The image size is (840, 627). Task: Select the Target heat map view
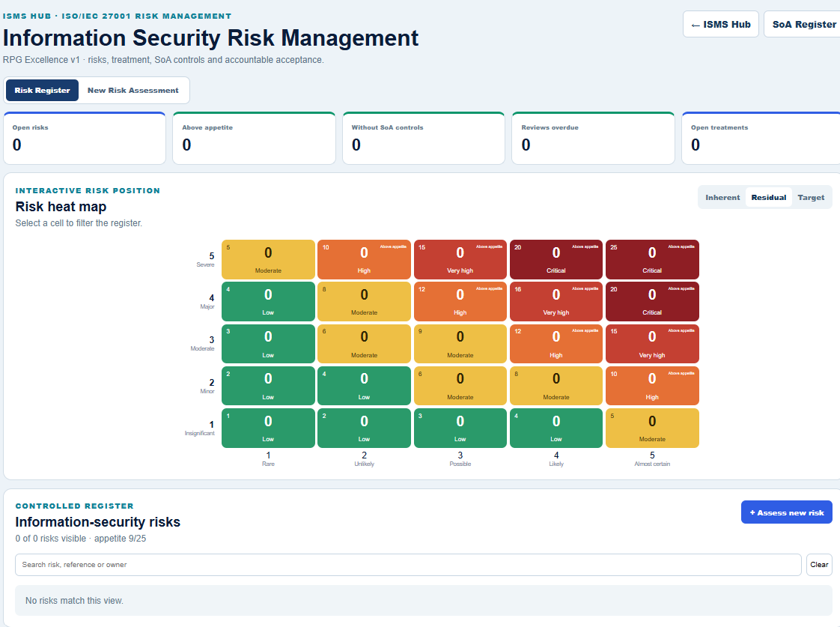(811, 197)
